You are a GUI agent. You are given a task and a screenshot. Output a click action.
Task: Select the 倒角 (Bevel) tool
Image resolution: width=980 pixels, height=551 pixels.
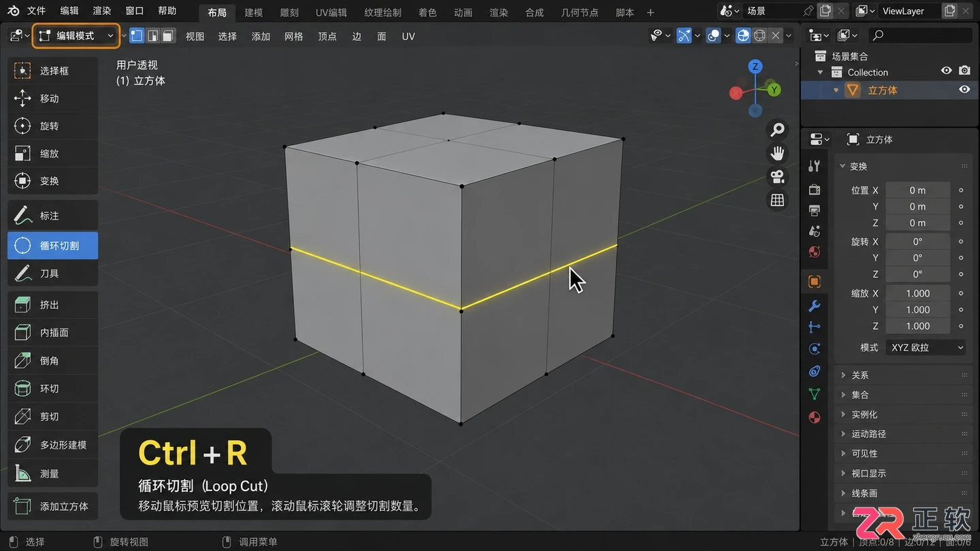pos(52,361)
